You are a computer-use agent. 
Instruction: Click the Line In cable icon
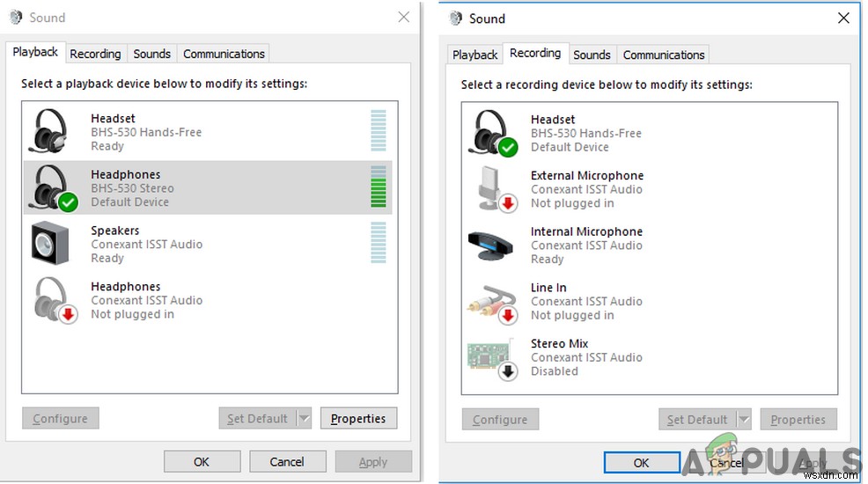[492, 304]
